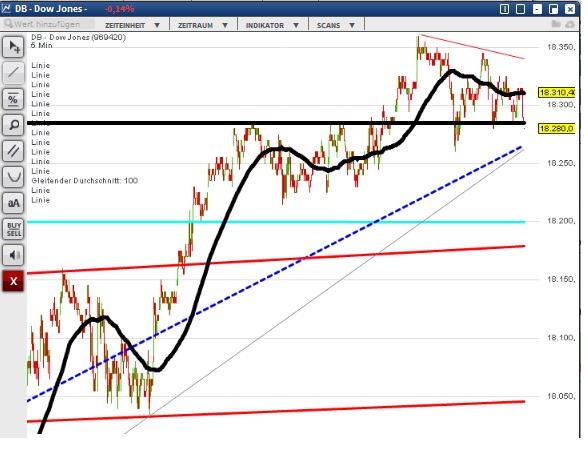588x450 pixels.
Task: Click the 18.350 price axis label
Action: pos(561,47)
